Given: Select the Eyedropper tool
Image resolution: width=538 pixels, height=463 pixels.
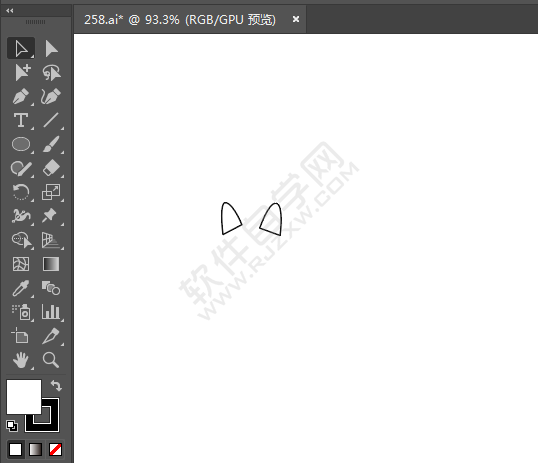Looking at the screenshot, I should tap(21, 288).
